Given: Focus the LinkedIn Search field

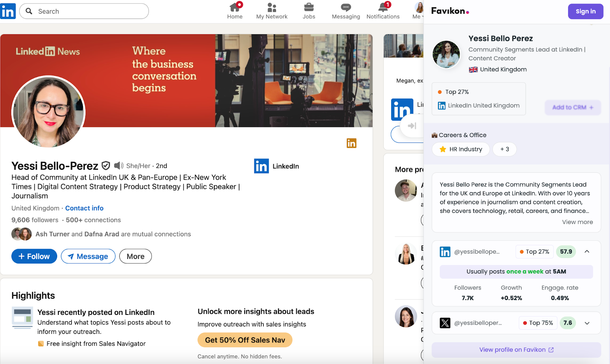Looking at the screenshot, I should point(84,11).
